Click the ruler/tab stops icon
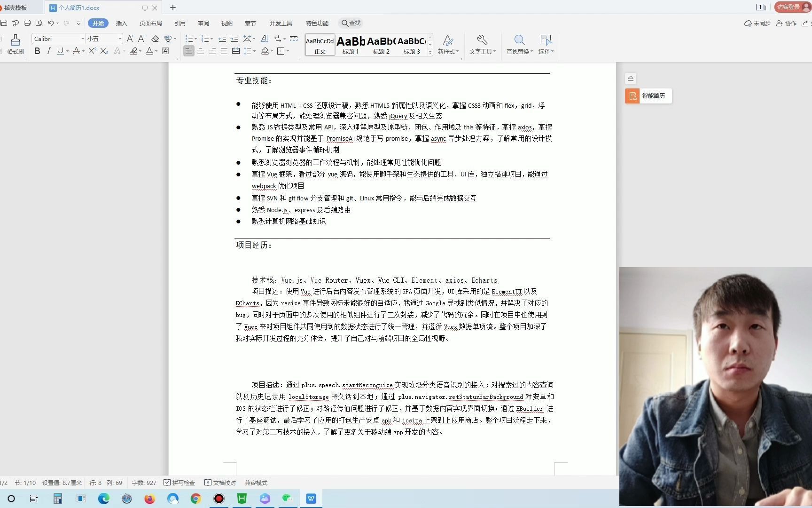The height and width of the screenshot is (508, 812). click(x=294, y=39)
